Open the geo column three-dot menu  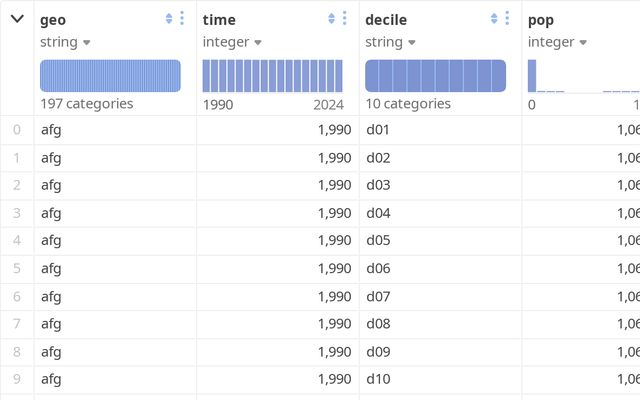pos(182,18)
